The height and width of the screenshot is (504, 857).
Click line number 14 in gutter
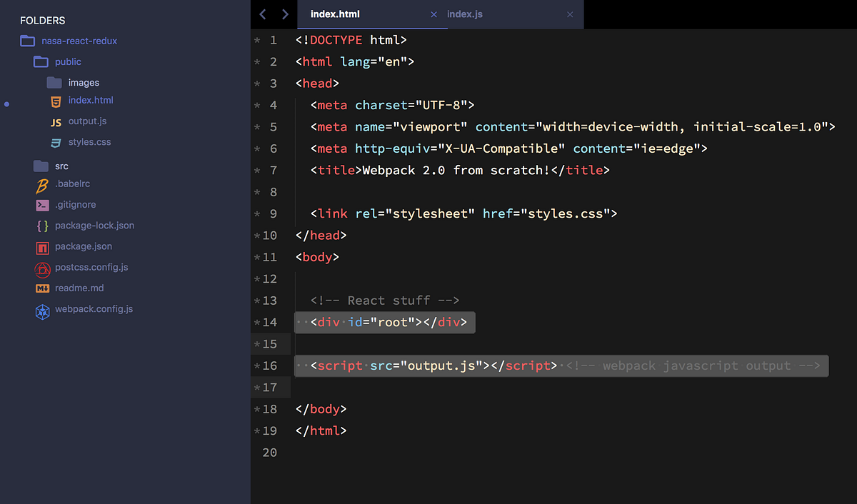(269, 323)
